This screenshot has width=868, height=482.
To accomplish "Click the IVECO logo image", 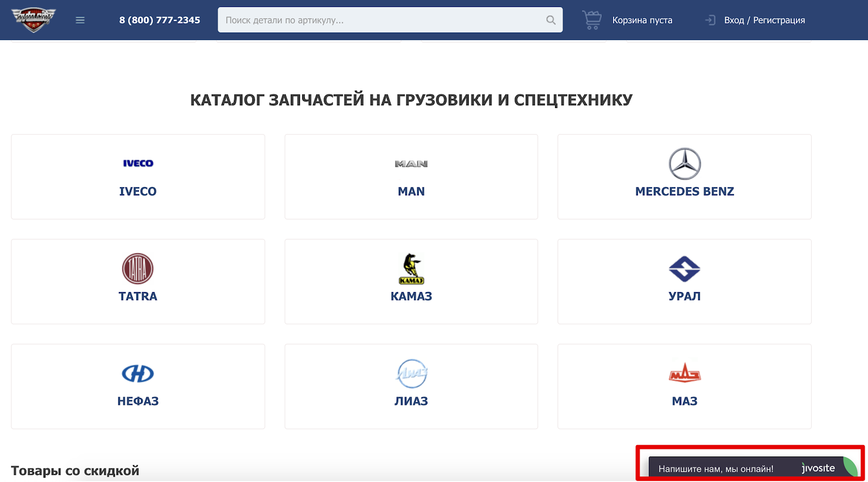I will pos(138,163).
